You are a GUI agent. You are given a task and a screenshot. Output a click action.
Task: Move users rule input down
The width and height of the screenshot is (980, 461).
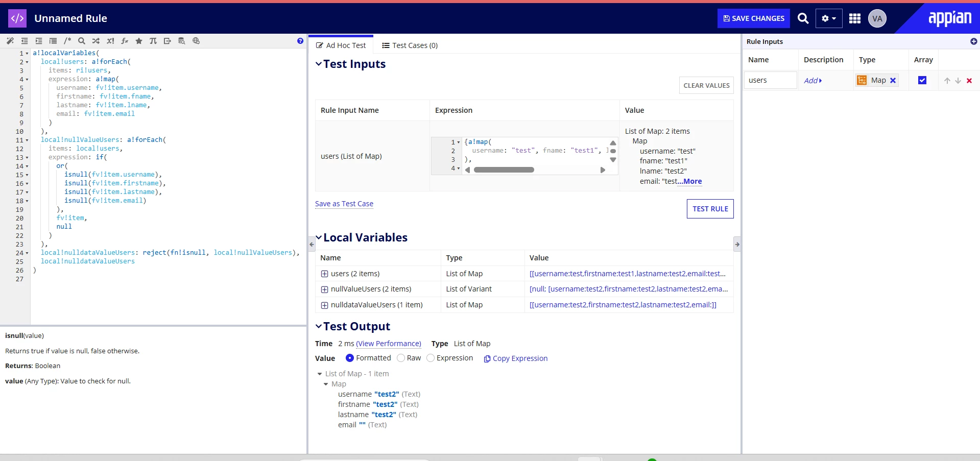pos(958,81)
